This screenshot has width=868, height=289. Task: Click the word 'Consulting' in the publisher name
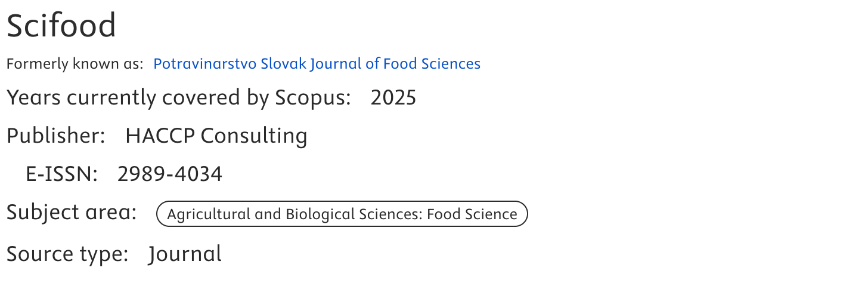coord(254,136)
